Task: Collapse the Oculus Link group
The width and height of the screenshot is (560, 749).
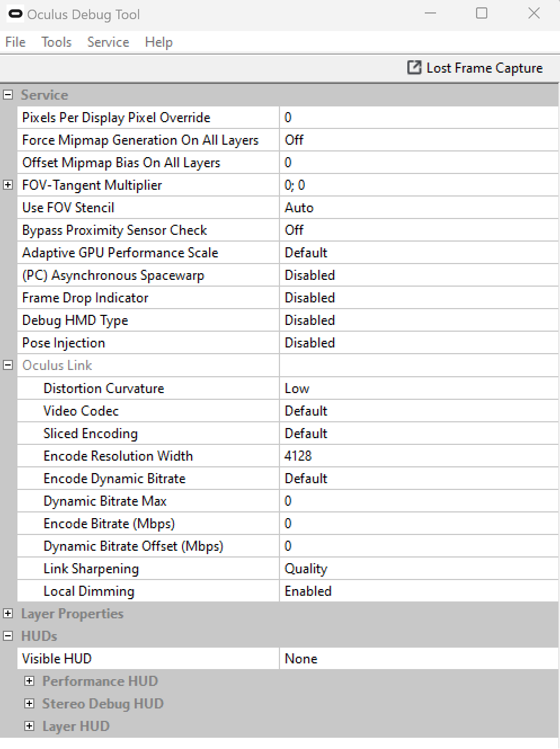Action: [8, 365]
